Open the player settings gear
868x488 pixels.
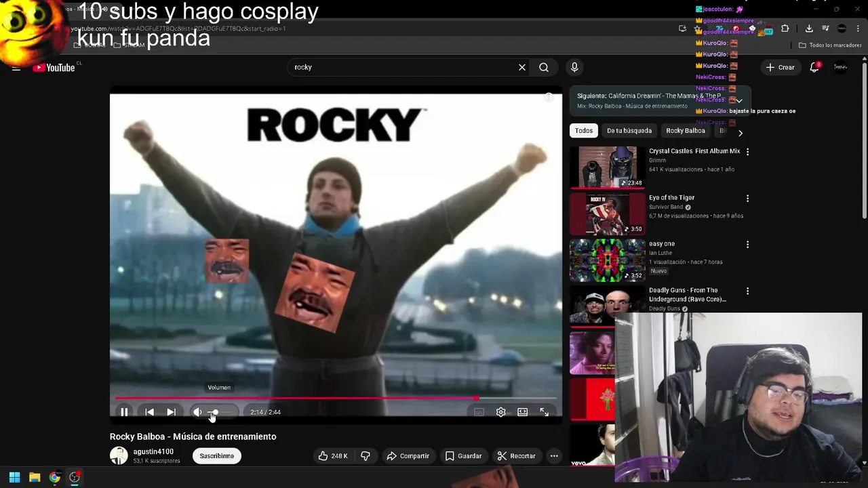click(x=500, y=412)
